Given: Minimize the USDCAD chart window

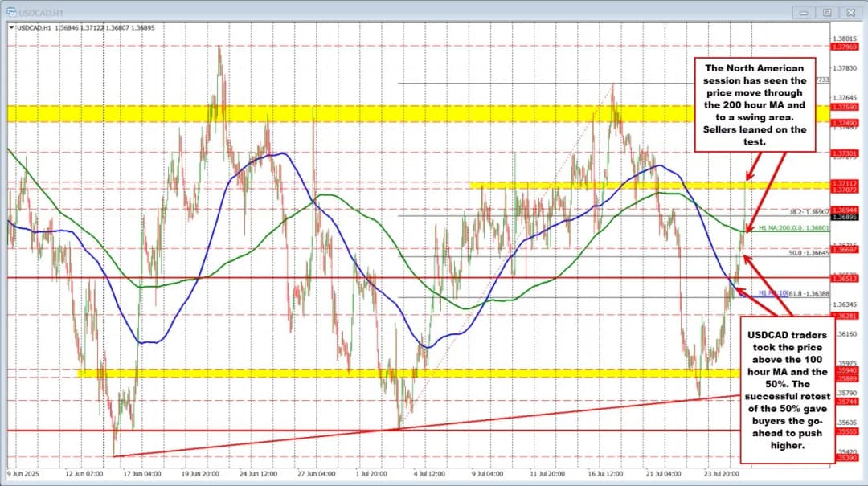Looking at the screenshot, I should (x=803, y=12).
